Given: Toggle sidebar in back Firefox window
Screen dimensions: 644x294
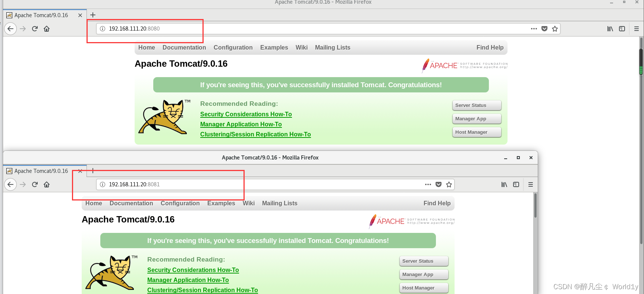Looking at the screenshot, I should click(622, 29).
